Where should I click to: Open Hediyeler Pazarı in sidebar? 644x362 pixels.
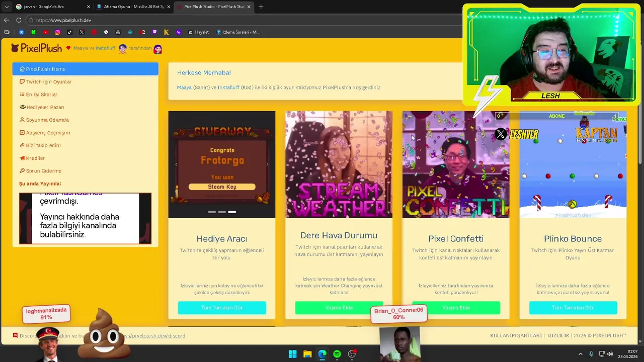41,107
